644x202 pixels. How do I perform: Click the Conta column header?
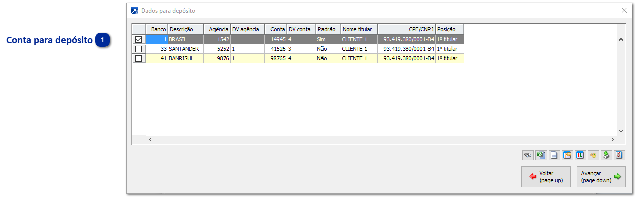pyautogui.click(x=276, y=29)
